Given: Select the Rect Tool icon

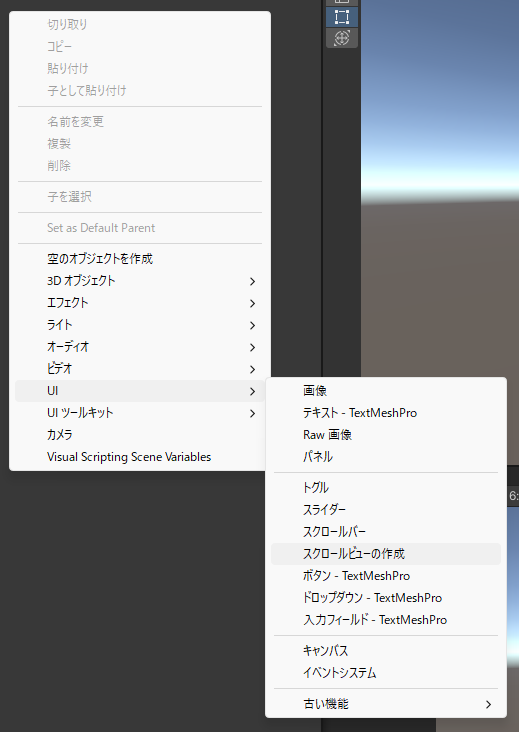Looking at the screenshot, I should pyautogui.click(x=342, y=17).
